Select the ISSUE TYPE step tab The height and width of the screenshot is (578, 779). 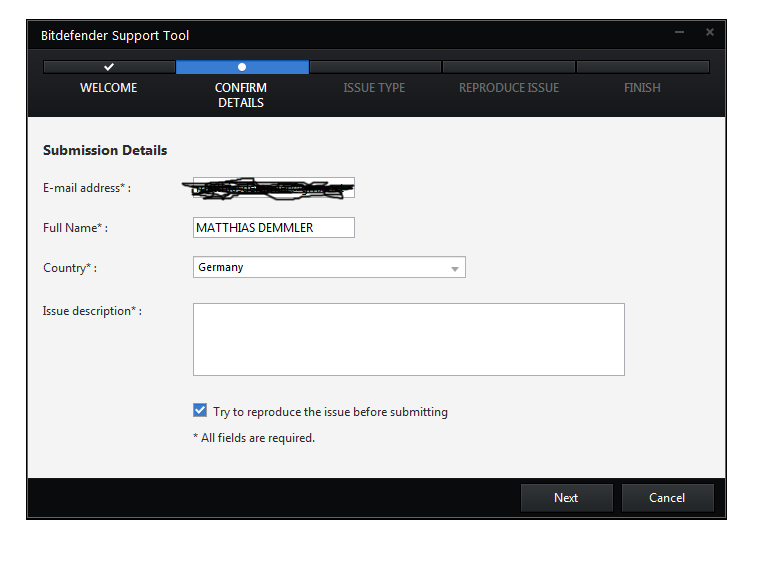(374, 88)
